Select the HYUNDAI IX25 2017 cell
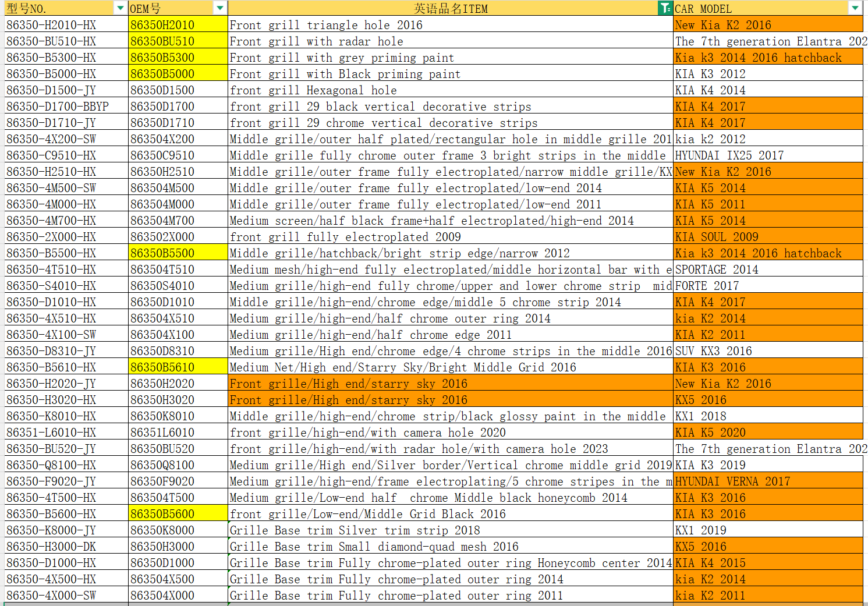 pyautogui.click(x=767, y=155)
